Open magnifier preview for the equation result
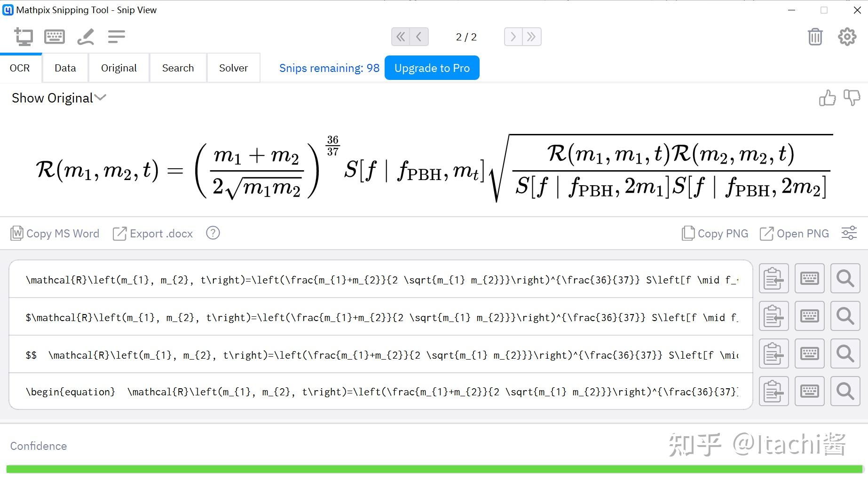The width and height of the screenshot is (868, 479). [x=845, y=278]
